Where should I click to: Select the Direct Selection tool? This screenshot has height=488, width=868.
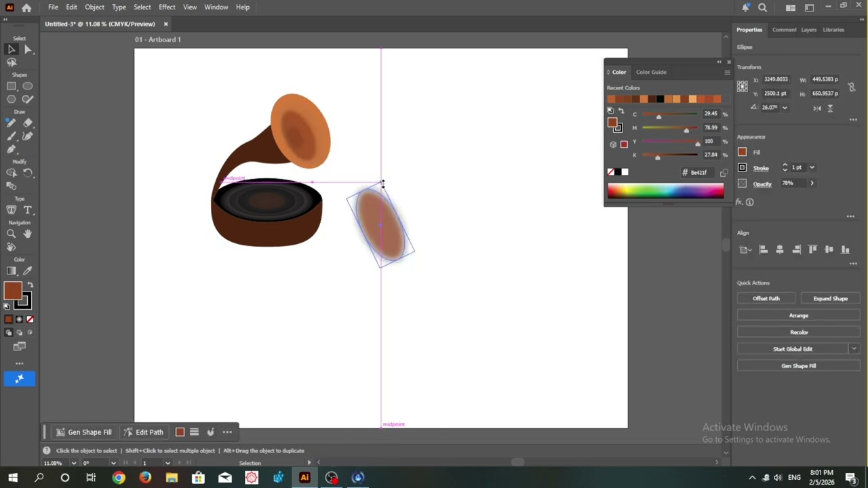coord(28,49)
